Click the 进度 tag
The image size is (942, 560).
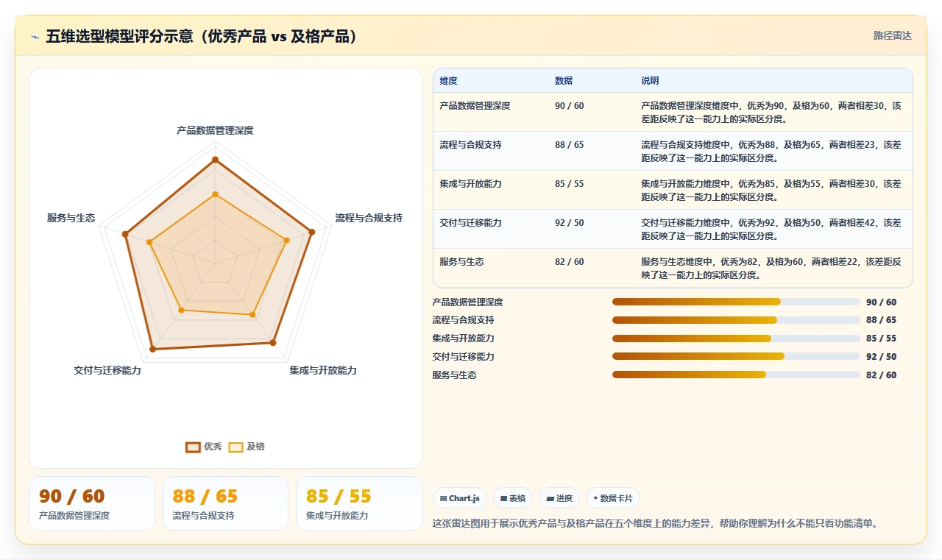click(559, 498)
